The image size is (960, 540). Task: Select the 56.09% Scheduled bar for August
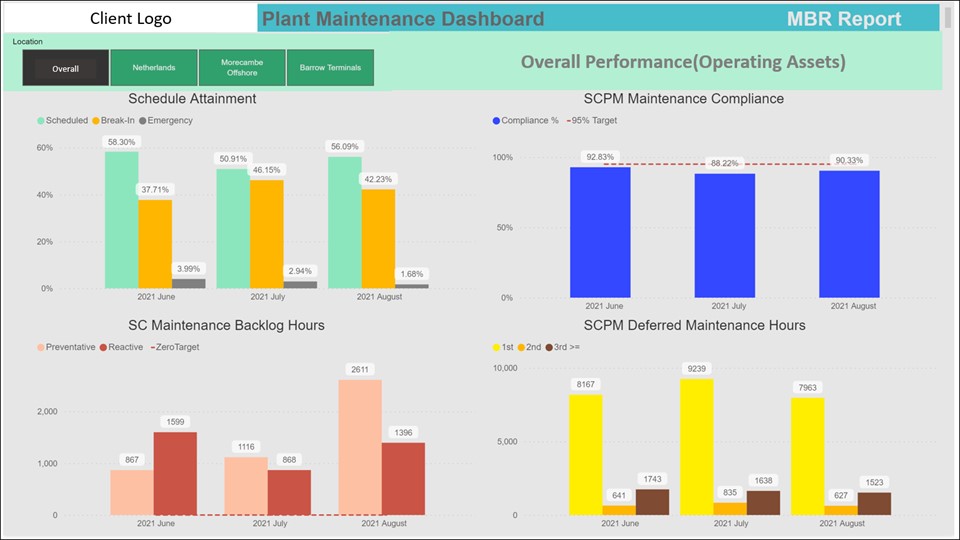[x=345, y=222]
